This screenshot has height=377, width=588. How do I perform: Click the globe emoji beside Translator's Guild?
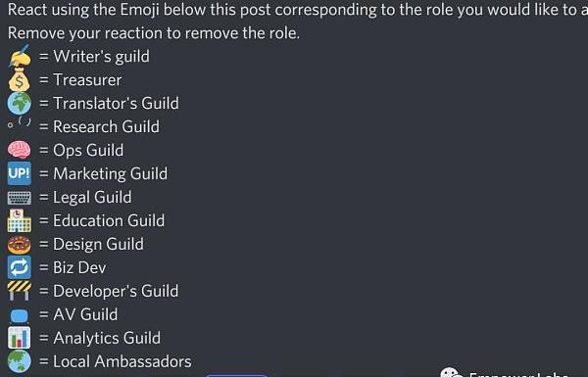click(x=20, y=103)
